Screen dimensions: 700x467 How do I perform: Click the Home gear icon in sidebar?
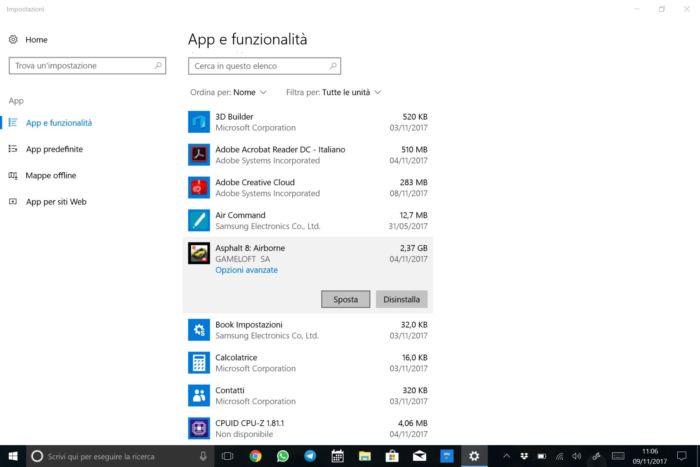click(13, 39)
